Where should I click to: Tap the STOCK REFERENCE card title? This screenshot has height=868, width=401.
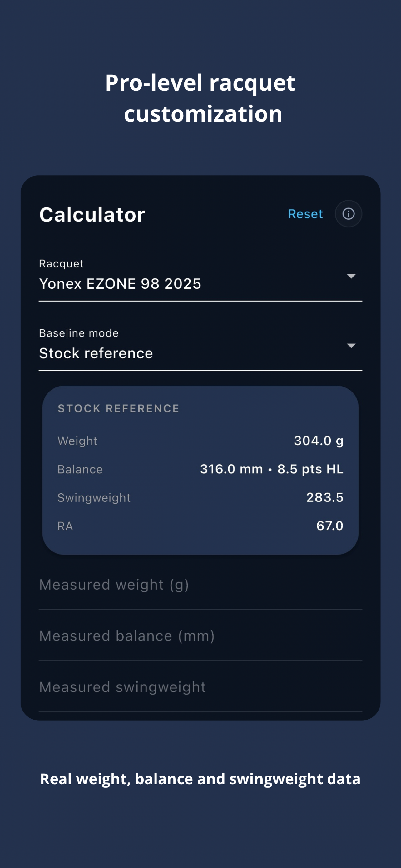coord(118,408)
